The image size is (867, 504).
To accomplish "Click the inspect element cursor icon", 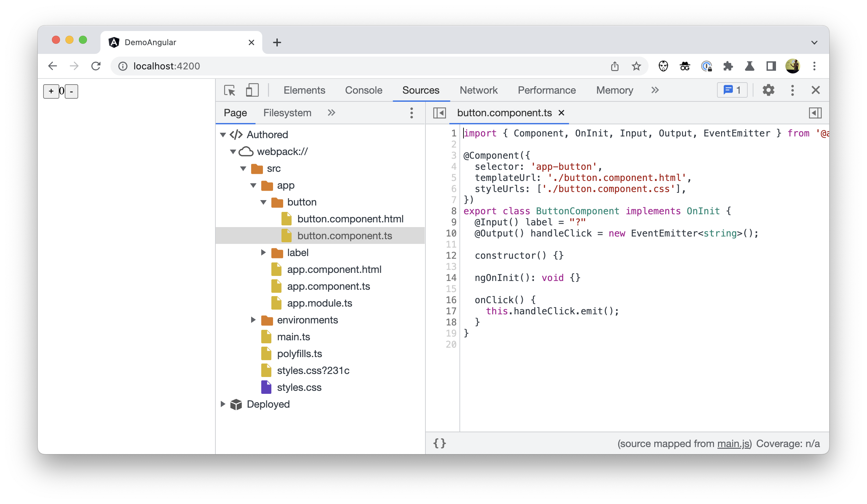I will coord(230,91).
